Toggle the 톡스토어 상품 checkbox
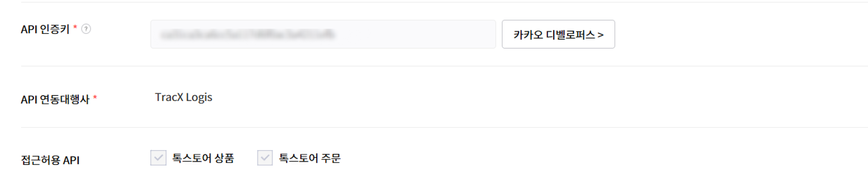868x184 pixels. click(159, 158)
